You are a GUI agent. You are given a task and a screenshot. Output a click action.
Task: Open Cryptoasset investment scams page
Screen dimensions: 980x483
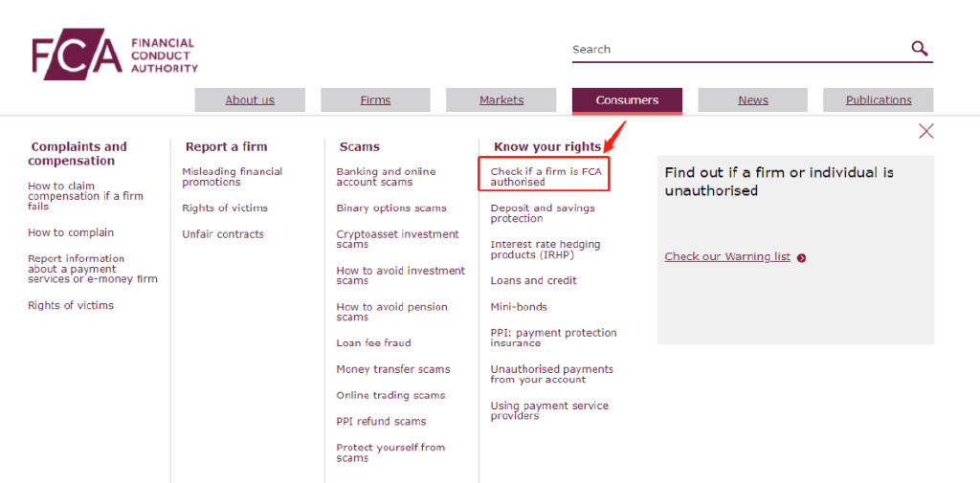(397, 239)
